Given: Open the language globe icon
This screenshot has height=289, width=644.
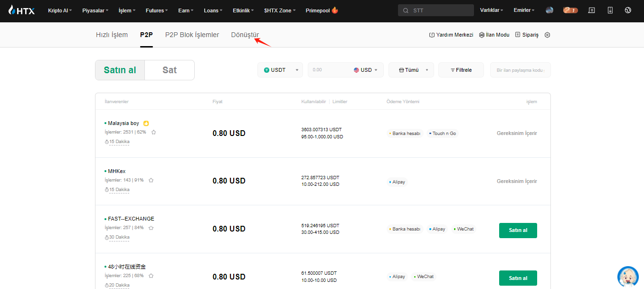Looking at the screenshot, I should [x=628, y=10].
